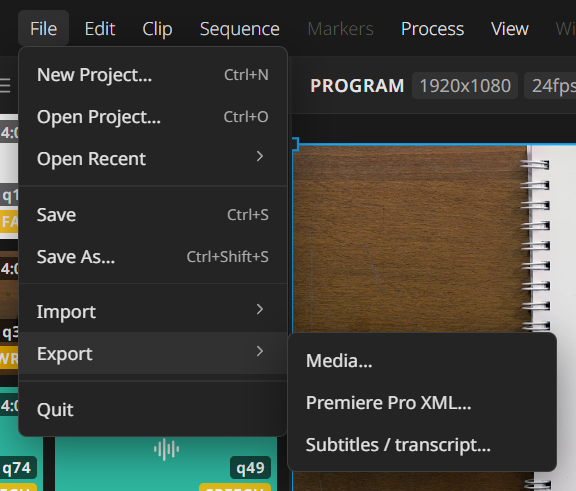Select Subtitles / transcript... export option
576x491 pixels.
(422, 444)
